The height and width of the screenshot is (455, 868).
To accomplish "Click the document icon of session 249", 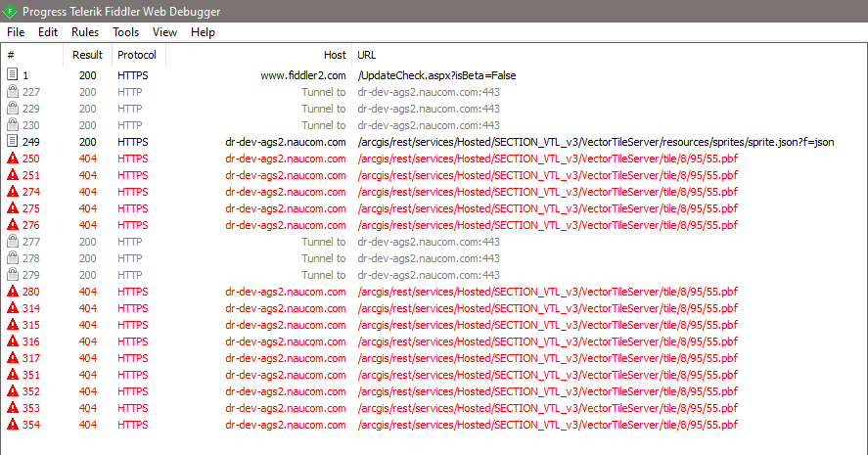I will [x=12, y=141].
